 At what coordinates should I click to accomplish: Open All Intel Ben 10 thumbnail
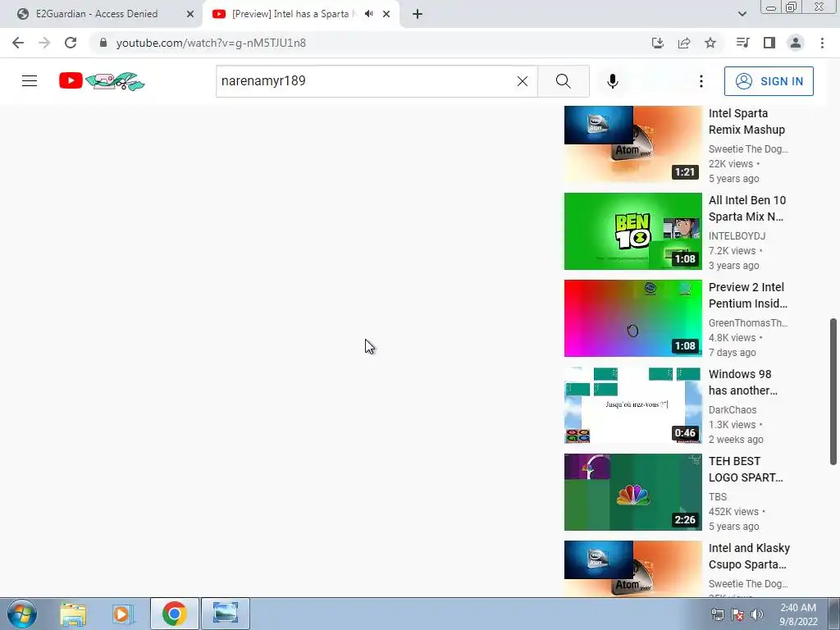(x=632, y=231)
